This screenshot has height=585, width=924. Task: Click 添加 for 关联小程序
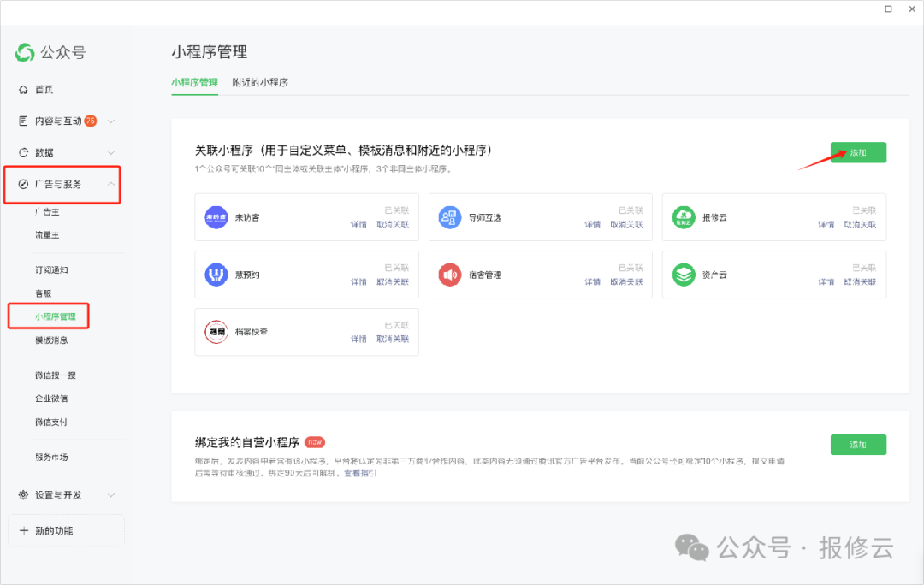[858, 152]
